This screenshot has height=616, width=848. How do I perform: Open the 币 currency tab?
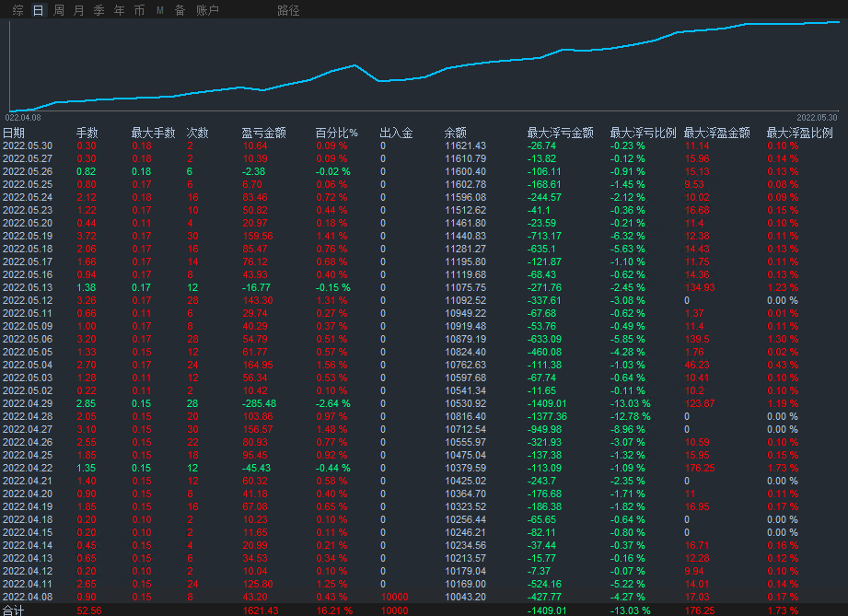point(139,10)
